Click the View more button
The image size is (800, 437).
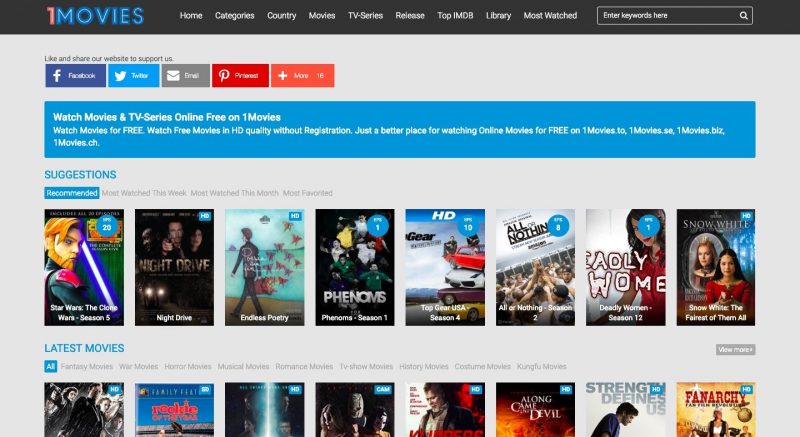[x=735, y=350]
